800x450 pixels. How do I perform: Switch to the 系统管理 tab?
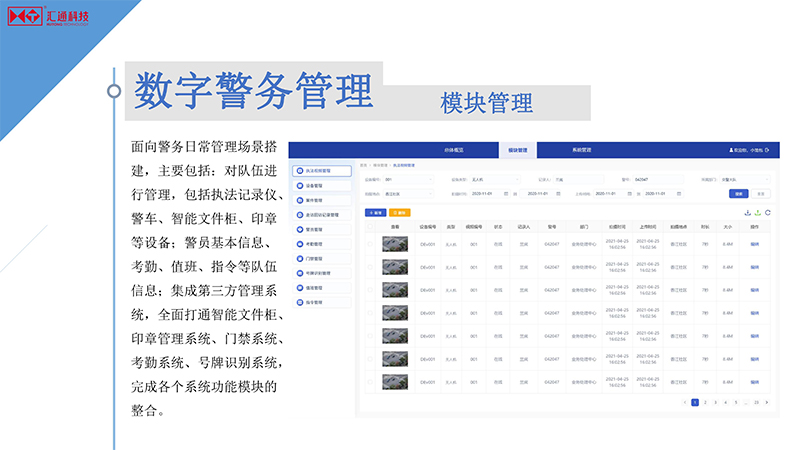coord(581,150)
